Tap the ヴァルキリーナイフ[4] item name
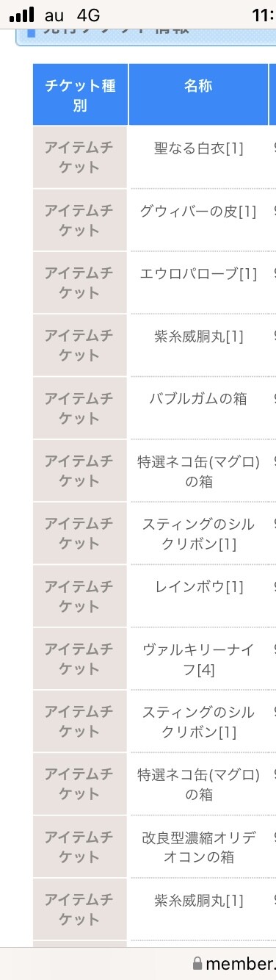The height and width of the screenshot is (980, 276). click(198, 659)
